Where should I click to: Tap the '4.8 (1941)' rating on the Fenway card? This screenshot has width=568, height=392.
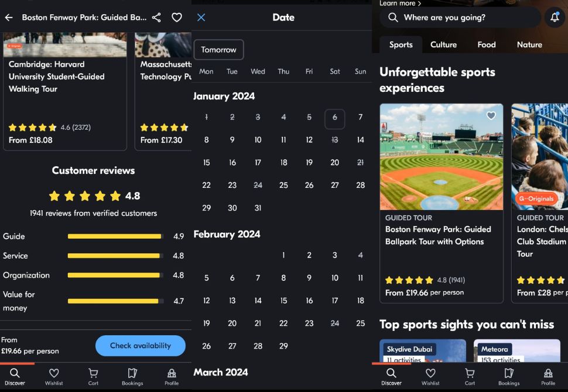coord(451,280)
